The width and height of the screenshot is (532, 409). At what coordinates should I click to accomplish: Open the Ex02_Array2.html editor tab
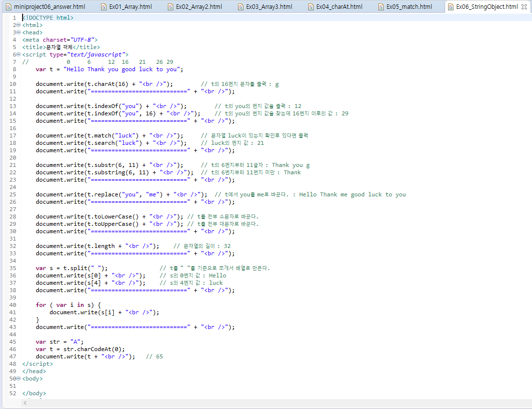(x=195, y=6)
